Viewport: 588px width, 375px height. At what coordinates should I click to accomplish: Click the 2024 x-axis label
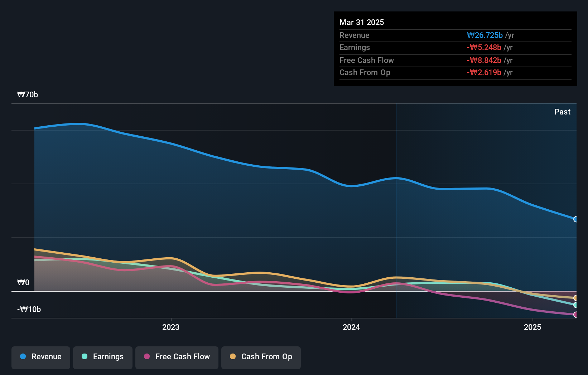pyautogui.click(x=351, y=327)
